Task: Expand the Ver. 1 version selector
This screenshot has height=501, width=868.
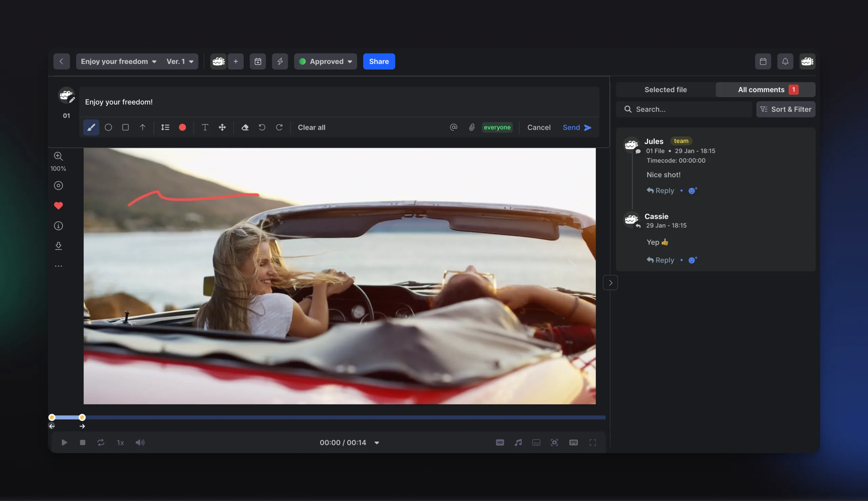Action: point(180,61)
